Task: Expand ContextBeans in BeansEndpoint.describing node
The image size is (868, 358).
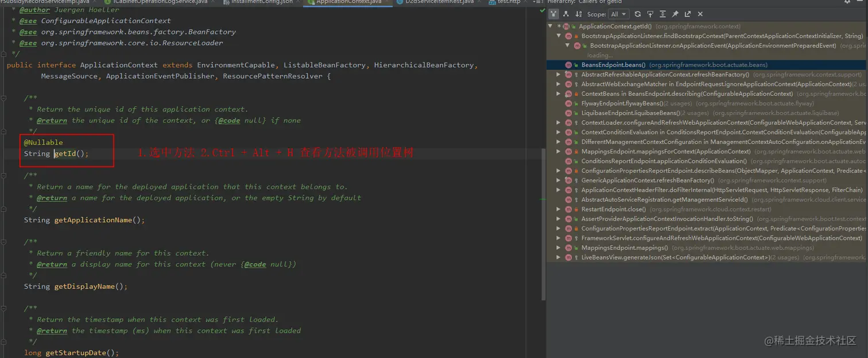Action: click(x=558, y=94)
